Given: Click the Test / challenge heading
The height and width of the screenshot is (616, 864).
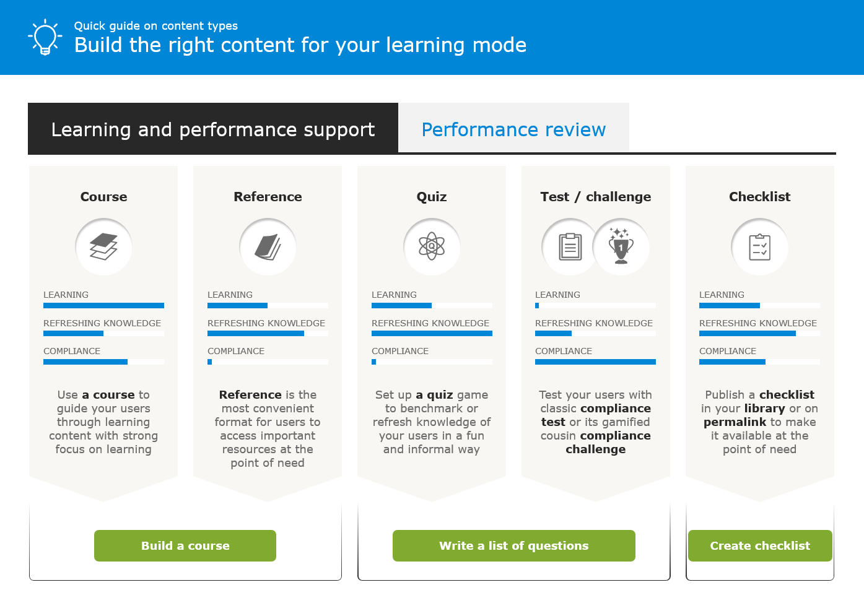Looking at the screenshot, I should [x=595, y=197].
